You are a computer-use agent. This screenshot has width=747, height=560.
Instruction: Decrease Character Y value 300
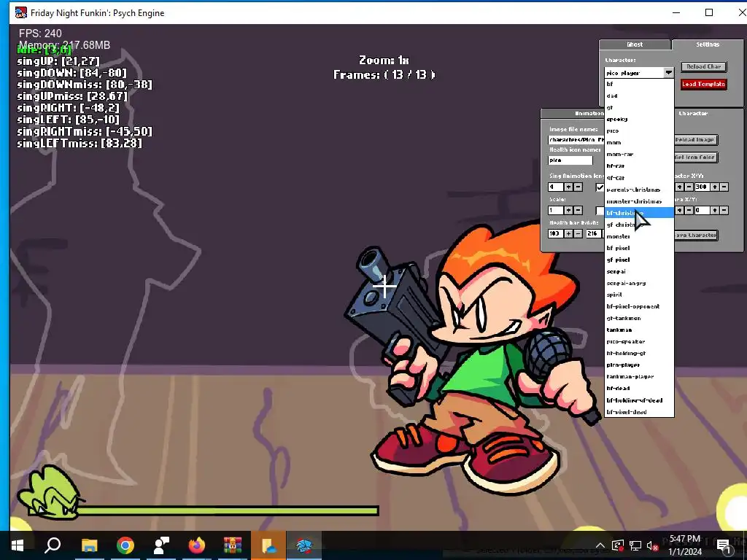click(724, 187)
